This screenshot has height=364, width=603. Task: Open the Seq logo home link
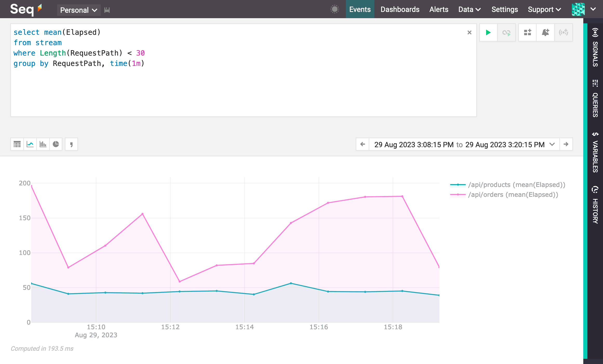(26, 9)
